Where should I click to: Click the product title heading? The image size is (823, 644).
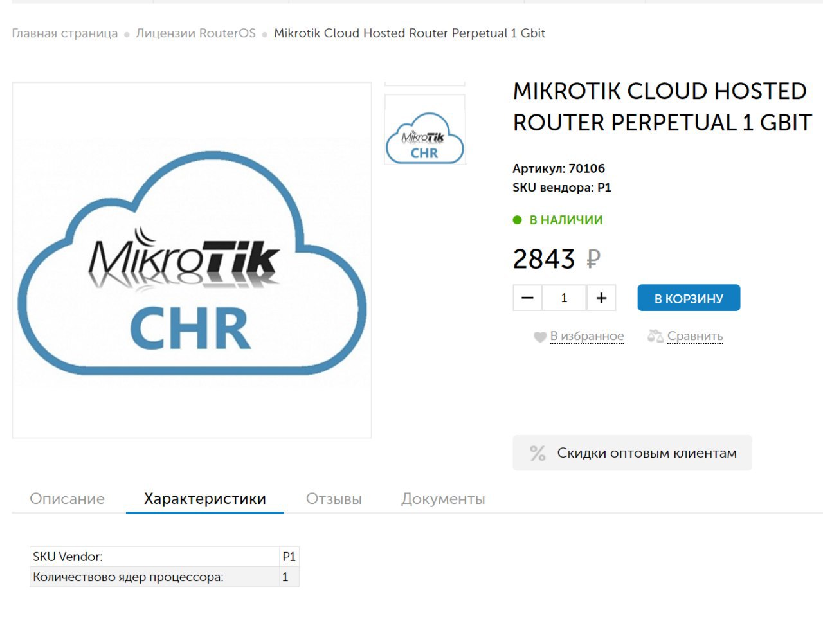pyautogui.click(x=662, y=107)
